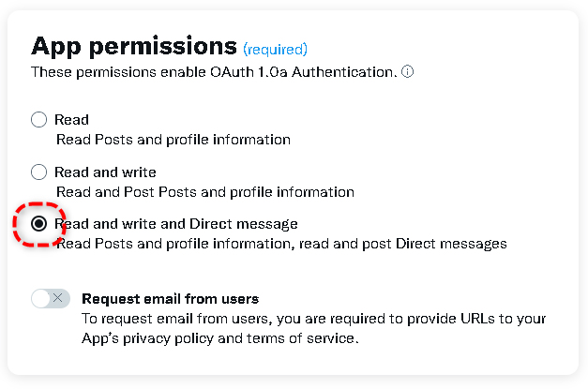Click the Read and write and Direct message label
588x389 pixels.
(176, 224)
